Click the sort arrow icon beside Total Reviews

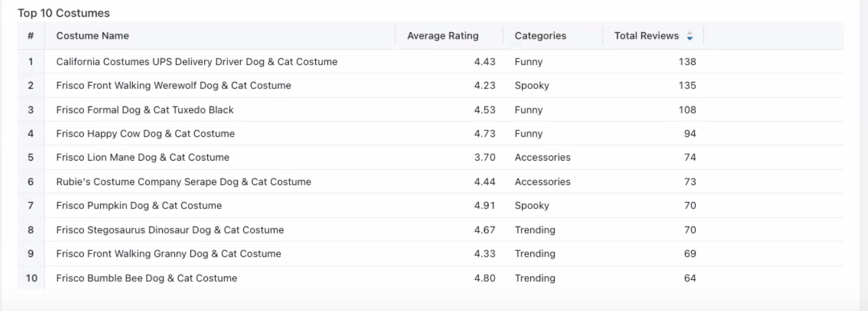point(690,36)
